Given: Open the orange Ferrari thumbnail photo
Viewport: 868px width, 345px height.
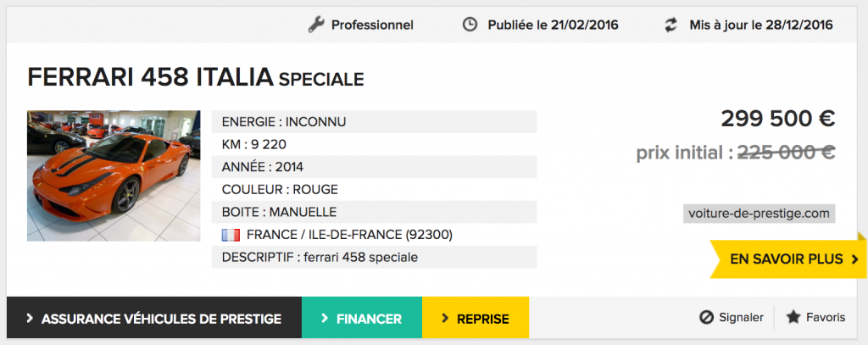Looking at the screenshot, I should click(114, 175).
